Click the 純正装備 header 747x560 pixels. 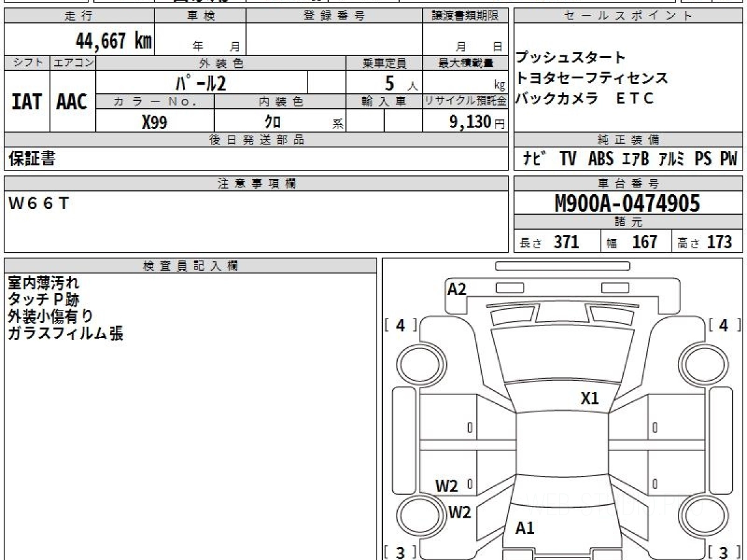click(628, 140)
